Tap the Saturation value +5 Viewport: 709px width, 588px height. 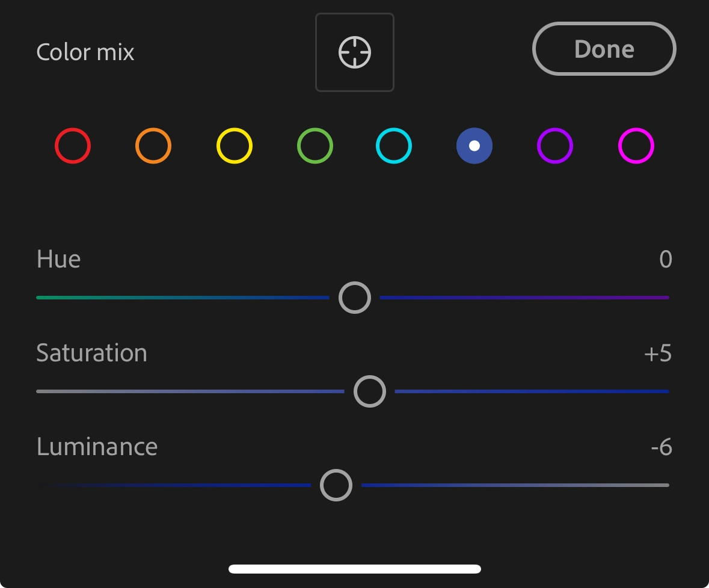click(x=658, y=354)
